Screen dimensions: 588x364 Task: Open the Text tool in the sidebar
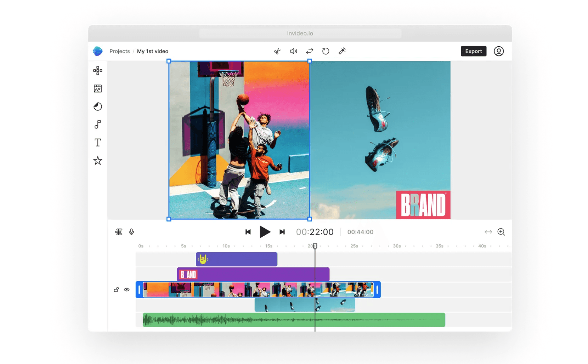[x=97, y=143]
